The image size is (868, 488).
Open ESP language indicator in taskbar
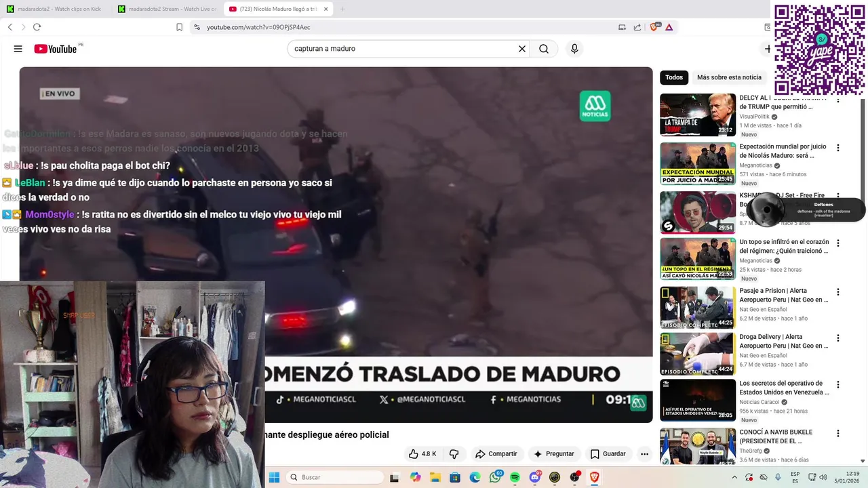tap(795, 477)
